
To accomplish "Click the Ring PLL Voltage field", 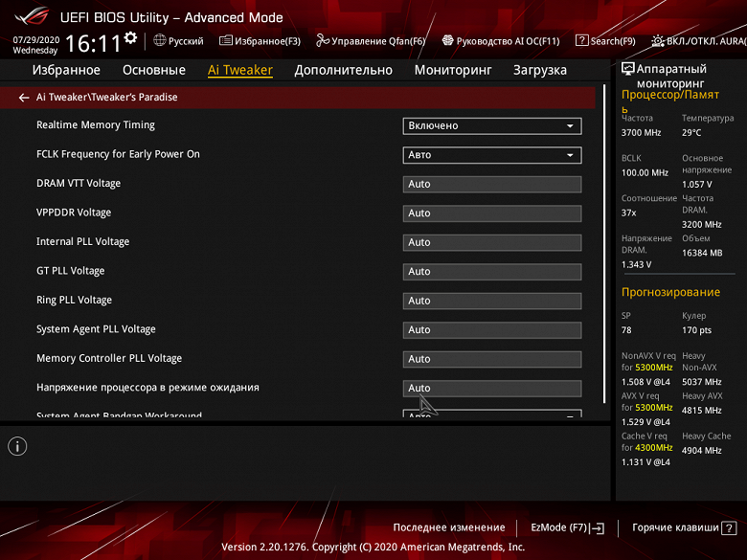I will point(492,301).
